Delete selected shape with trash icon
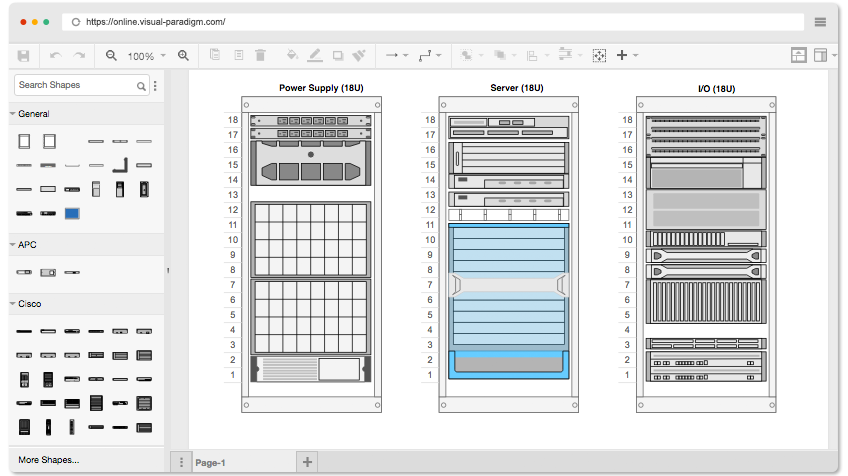This screenshot has width=848, height=476. click(x=260, y=55)
